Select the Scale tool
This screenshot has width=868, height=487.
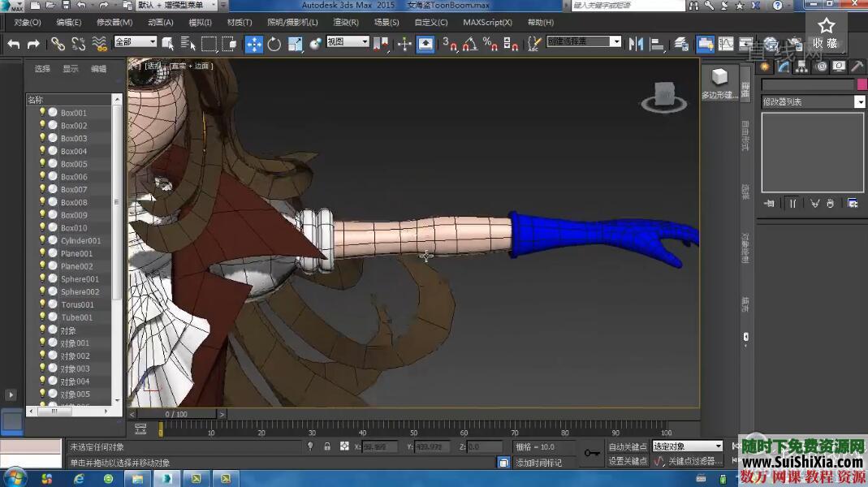293,43
